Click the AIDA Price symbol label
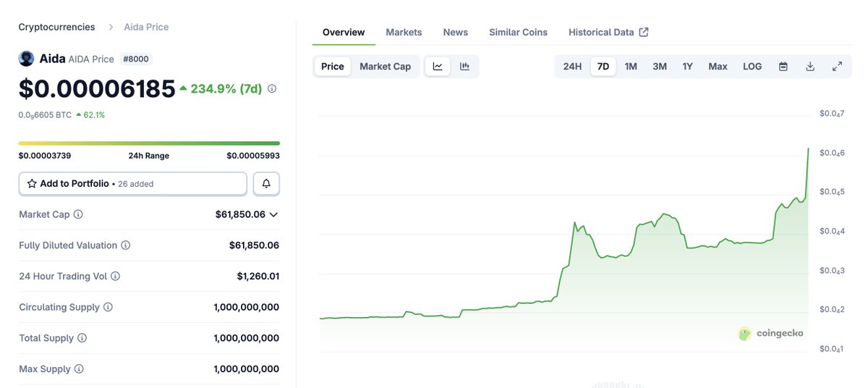This screenshot has height=388, width=868. 90,59
